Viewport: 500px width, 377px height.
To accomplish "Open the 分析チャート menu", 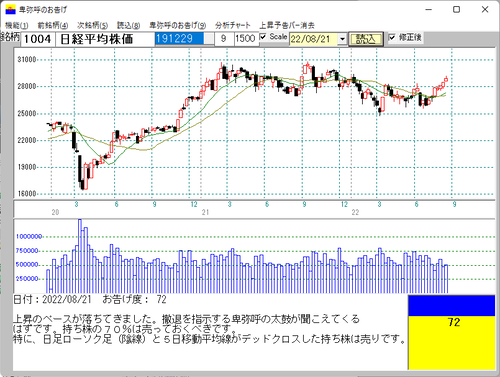I will [x=233, y=25].
